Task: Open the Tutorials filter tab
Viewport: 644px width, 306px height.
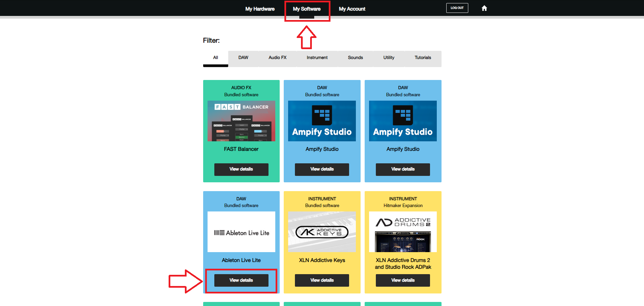Action: [x=423, y=58]
